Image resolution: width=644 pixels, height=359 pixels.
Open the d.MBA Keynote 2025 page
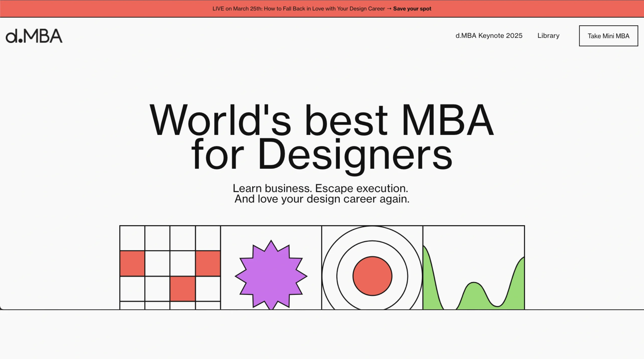pyautogui.click(x=489, y=36)
